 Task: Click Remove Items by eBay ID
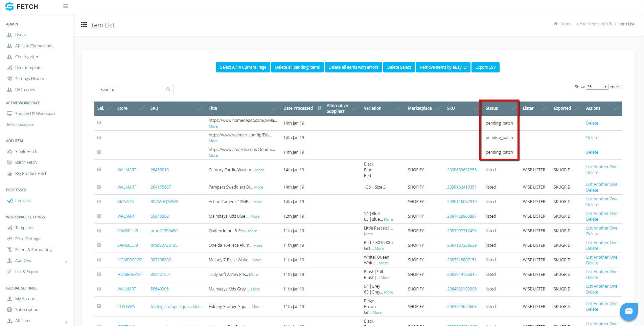click(x=443, y=67)
